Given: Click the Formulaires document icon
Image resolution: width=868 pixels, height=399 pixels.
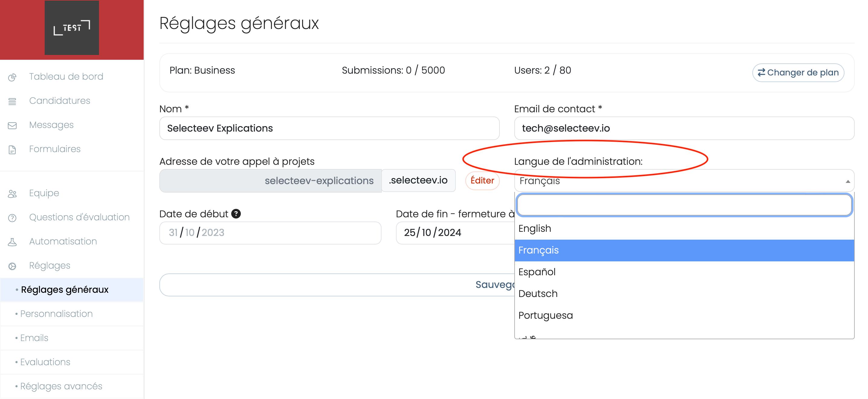Looking at the screenshot, I should [12, 150].
